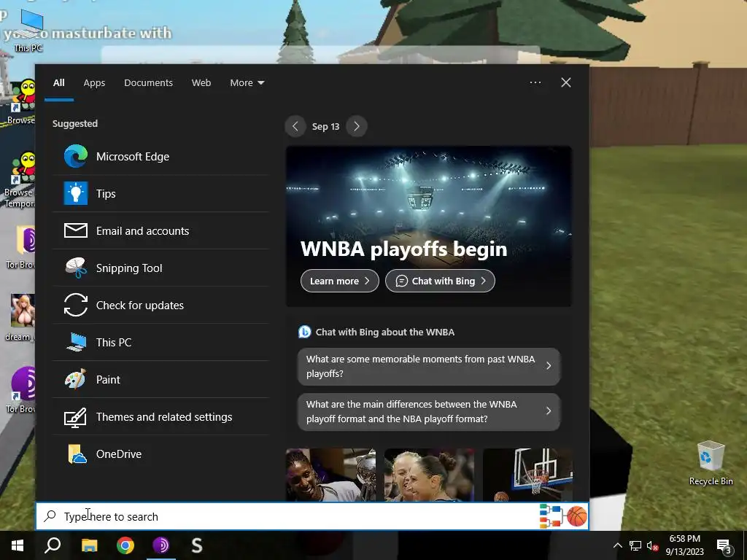Click the Windows Start button
The width and height of the screenshot is (747, 560).
click(x=18, y=545)
